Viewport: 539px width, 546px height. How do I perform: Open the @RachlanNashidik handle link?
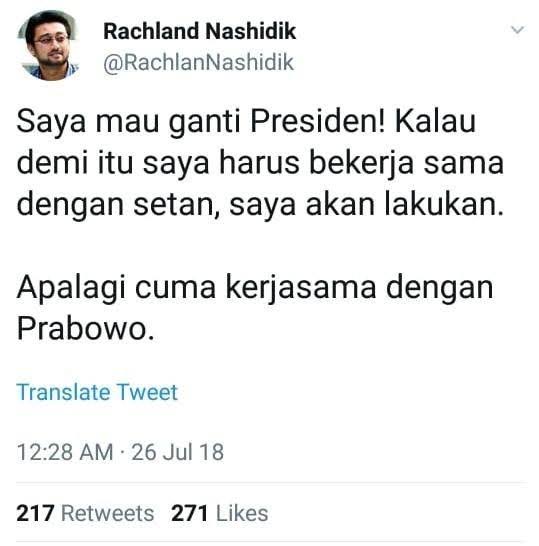pyautogui.click(x=198, y=62)
